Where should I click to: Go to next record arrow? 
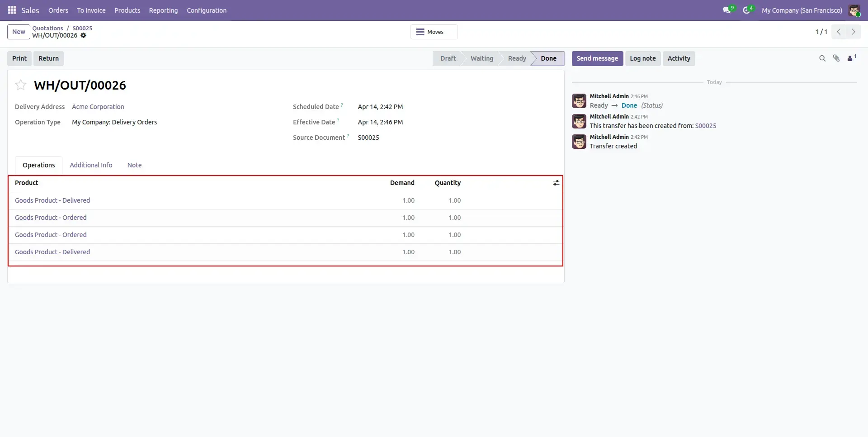[x=853, y=32]
